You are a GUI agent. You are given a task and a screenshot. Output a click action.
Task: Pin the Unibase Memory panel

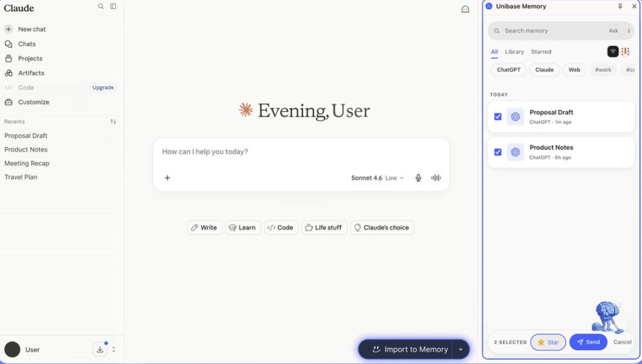click(620, 6)
